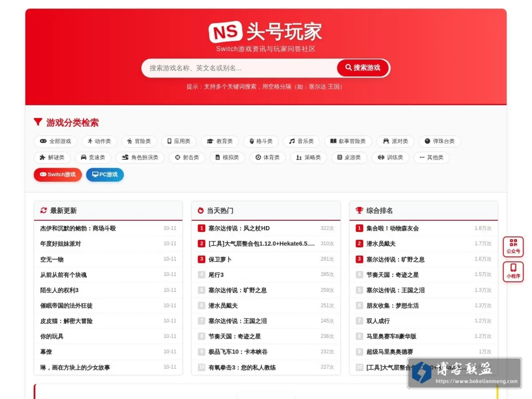
Task: Choose the 训练类 category tag
Action: (390, 157)
